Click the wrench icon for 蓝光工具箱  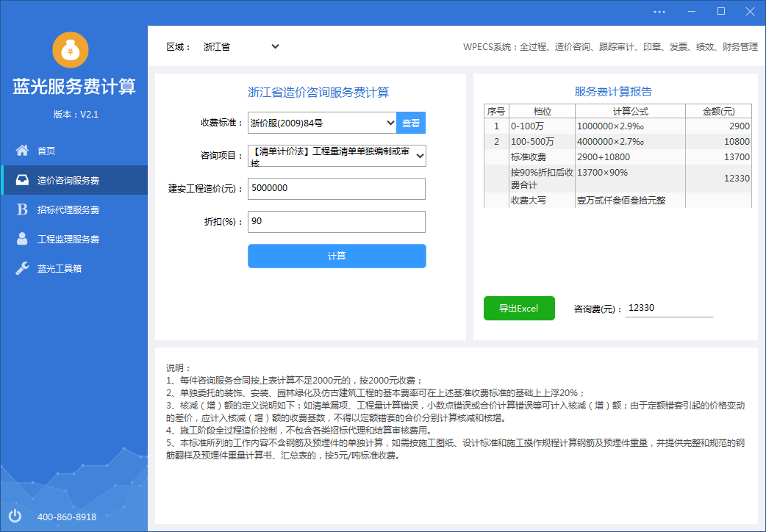click(23, 268)
